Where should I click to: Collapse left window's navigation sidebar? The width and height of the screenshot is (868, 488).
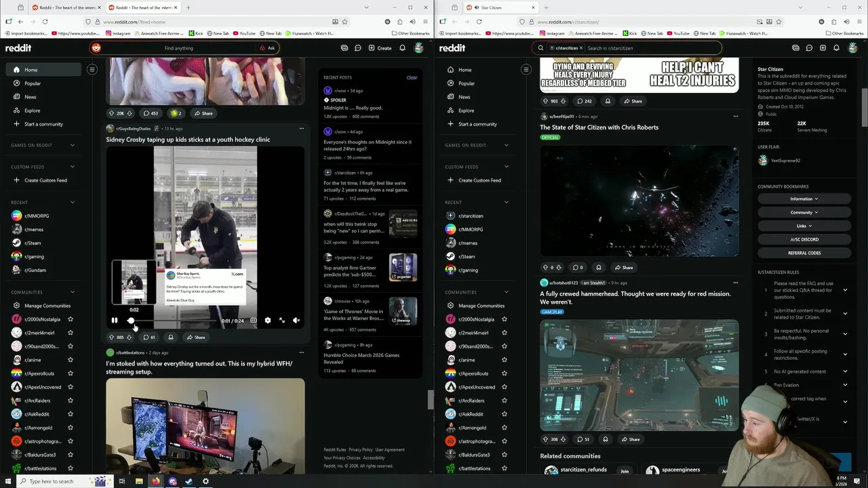click(92, 69)
